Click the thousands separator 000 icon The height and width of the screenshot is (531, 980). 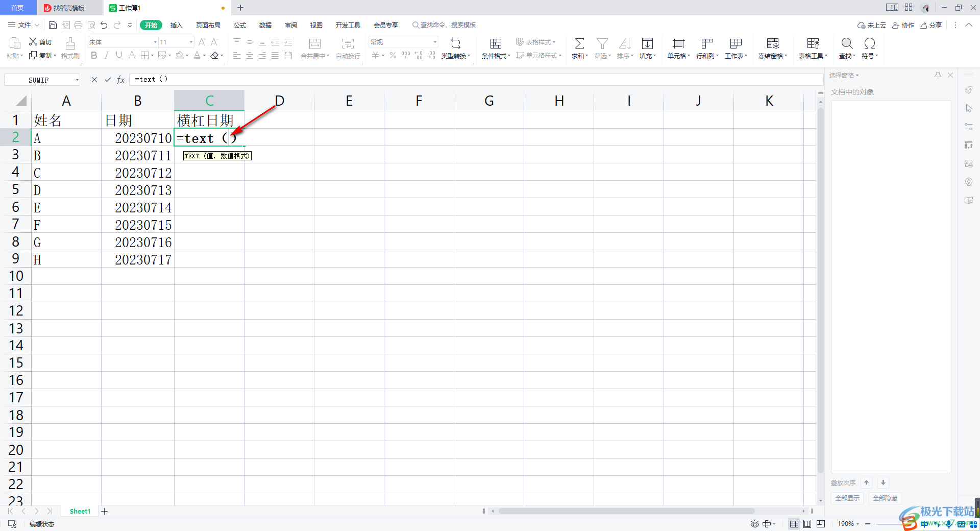click(x=406, y=55)
